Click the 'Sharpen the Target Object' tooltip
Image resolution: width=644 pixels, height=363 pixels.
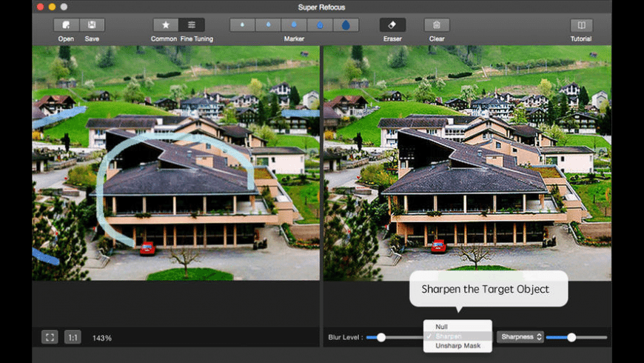[x=489, y=289]
